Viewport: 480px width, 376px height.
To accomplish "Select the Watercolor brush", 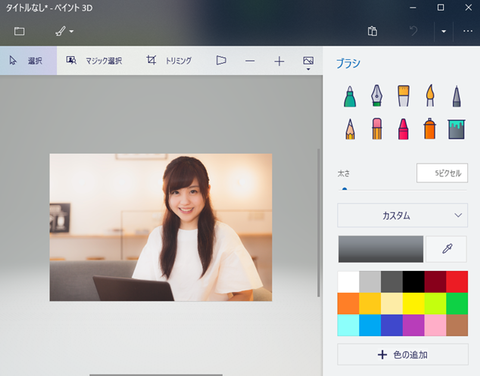I will pyautogui.click(x=430, y=96).
